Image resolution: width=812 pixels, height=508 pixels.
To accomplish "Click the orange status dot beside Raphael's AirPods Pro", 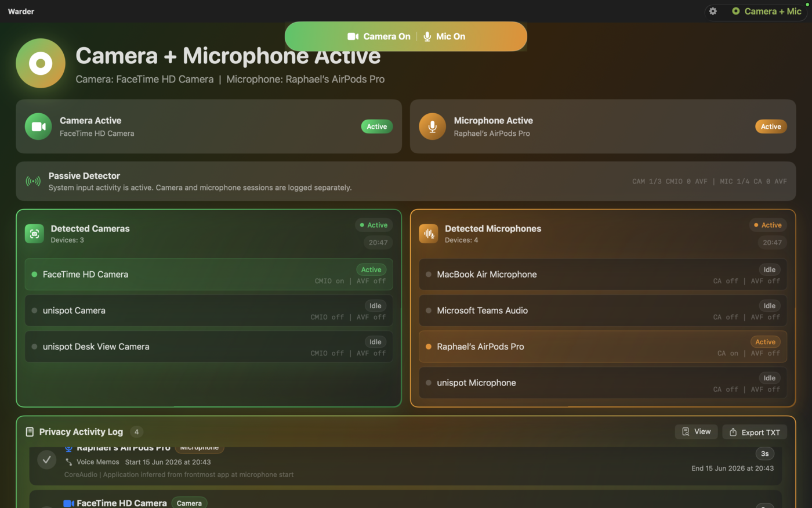I will click(x=429, y=347).
